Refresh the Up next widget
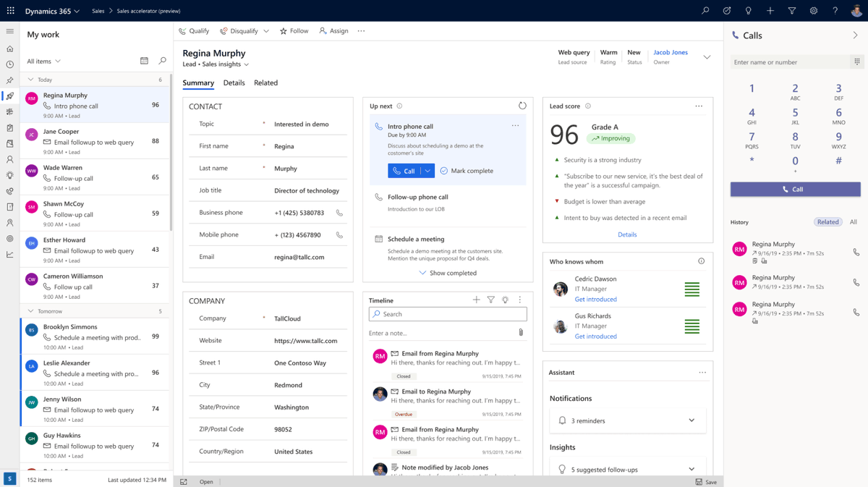This screenshot has width=868, height=487. [522, 106]
